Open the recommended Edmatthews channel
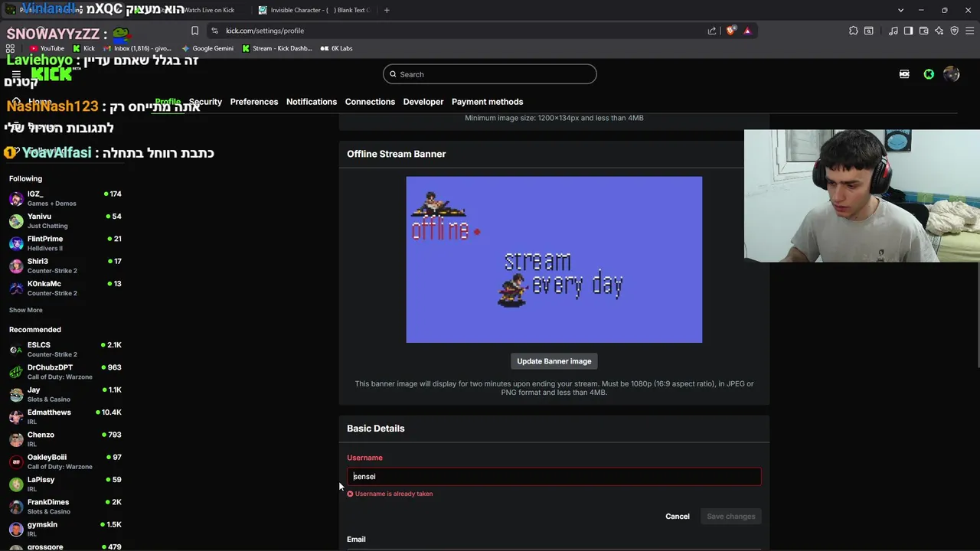Screen dimensions: 980x551 [65, 416]
